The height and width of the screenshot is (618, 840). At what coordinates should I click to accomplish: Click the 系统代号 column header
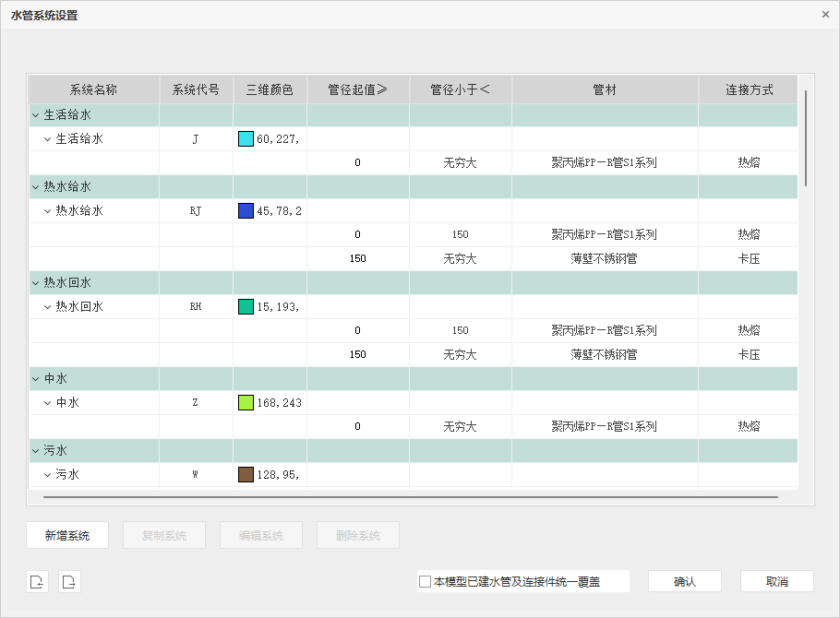(196, 90)
